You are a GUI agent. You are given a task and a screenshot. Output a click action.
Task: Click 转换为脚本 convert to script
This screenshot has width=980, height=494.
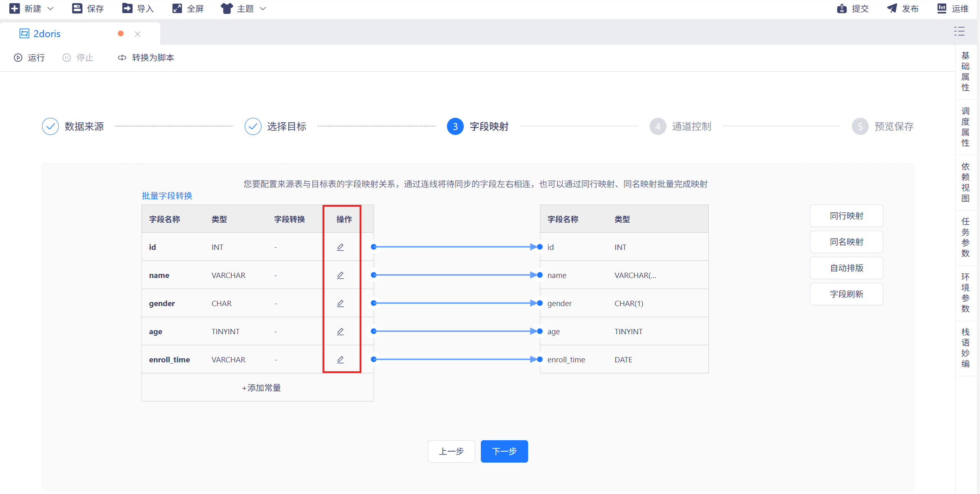click(x=146, y=57)
